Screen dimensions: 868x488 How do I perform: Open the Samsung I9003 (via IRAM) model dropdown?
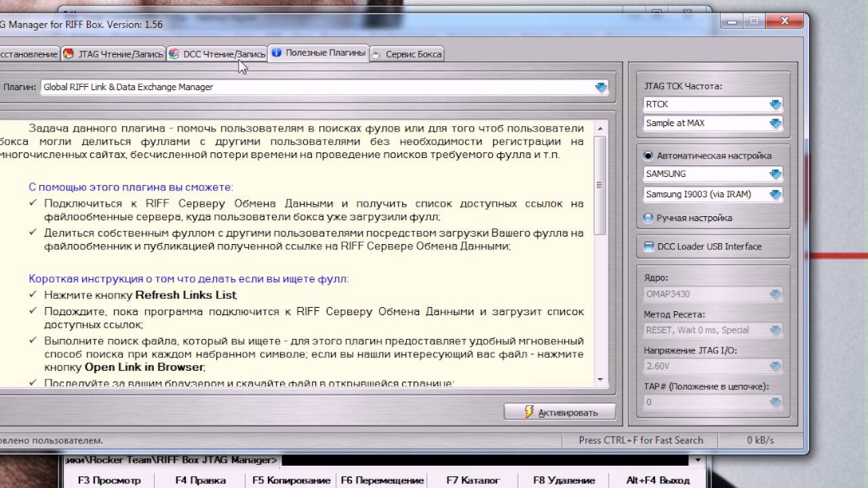[x=775, y=195]
